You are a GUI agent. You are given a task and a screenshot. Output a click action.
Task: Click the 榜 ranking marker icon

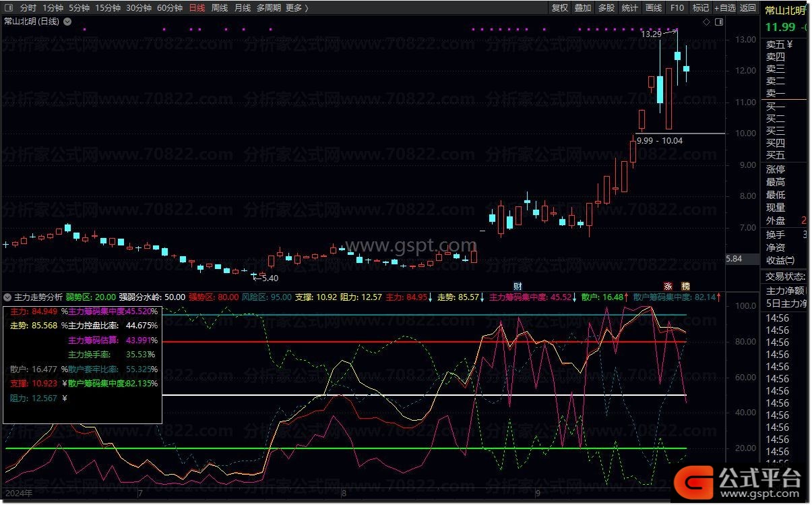686,286
